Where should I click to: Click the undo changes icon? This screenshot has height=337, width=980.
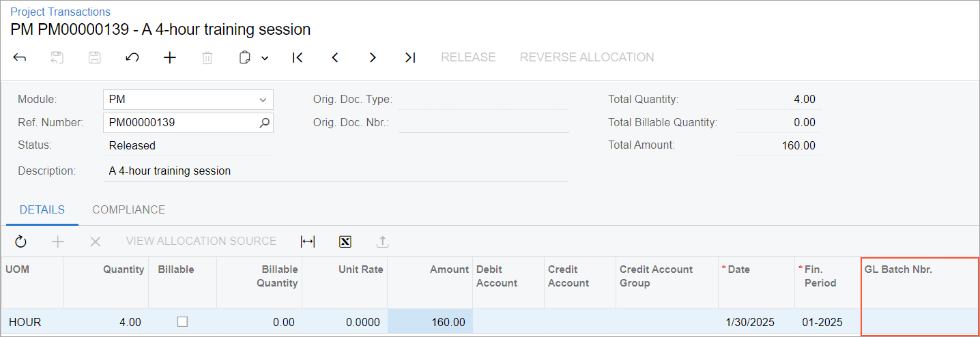(132, 58)
